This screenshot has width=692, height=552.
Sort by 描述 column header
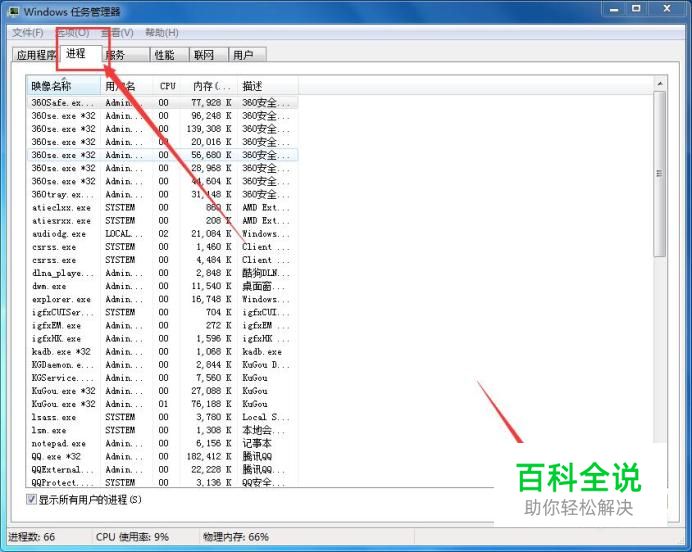pos(267,86)
